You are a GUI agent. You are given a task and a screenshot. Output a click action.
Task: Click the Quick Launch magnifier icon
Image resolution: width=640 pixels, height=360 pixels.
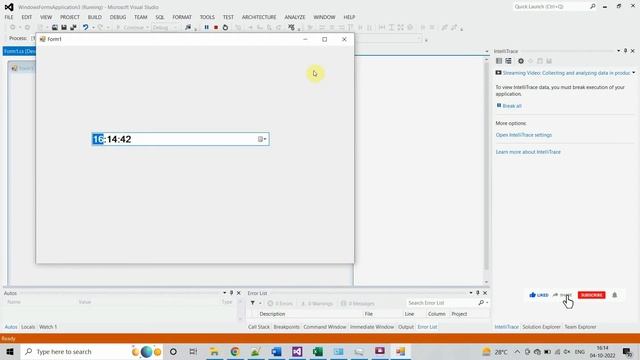593,7
